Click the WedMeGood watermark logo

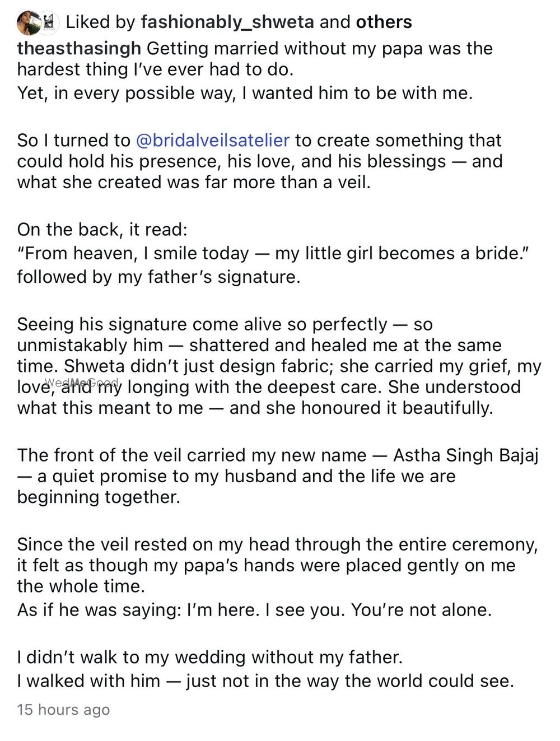click(x=82, y=383)
